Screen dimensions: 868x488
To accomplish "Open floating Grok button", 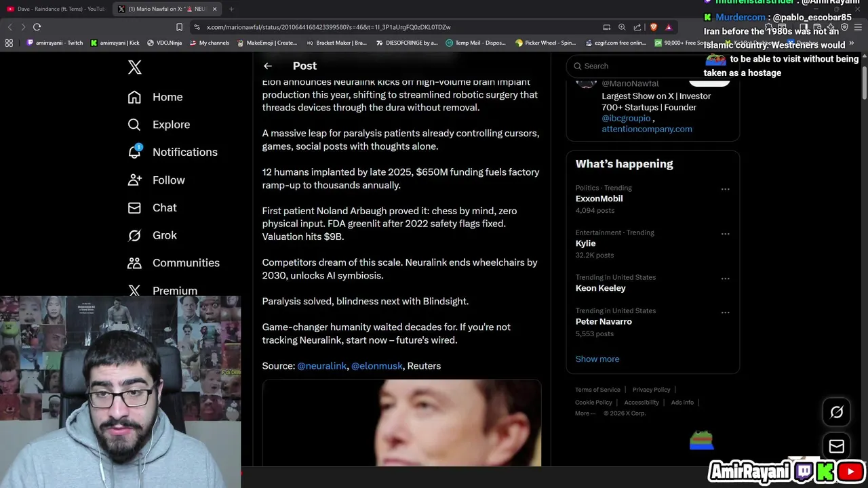I will coord(837,411).
